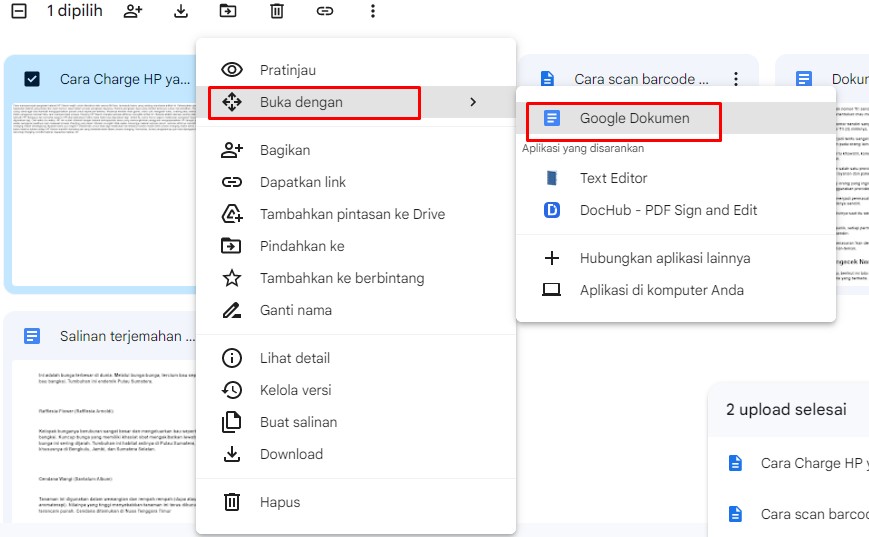
Task: Open uploaded 'Cara Charge HP' entry in upload panel
Action: 789,463
